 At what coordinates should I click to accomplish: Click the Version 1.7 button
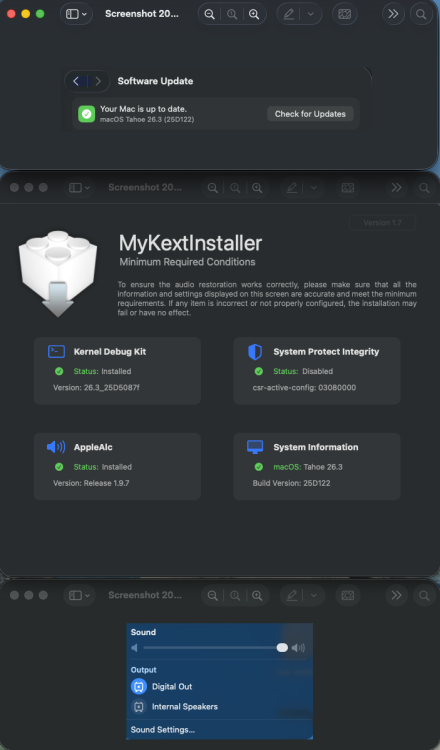click(x=383, y=223)
